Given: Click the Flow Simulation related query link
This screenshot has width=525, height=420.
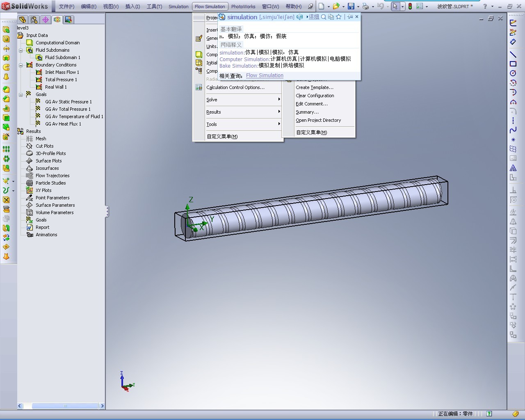Looking at the screenshot, I should tap(265, 75).
